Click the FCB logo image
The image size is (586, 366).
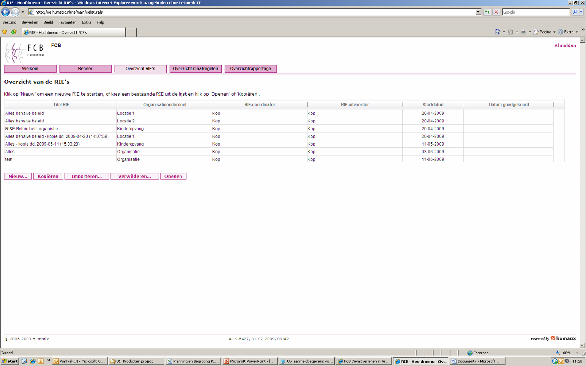click(x=25, y=52)
